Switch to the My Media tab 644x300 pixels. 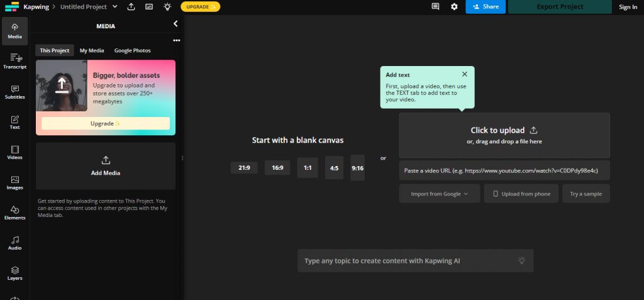tap(92, 50)
